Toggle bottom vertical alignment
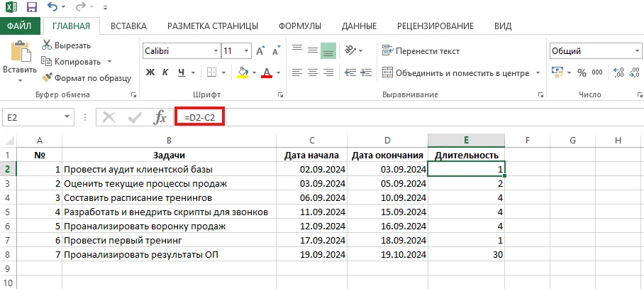Image resolution: width=644 pixels, height=289 pixels. [328, 51]
